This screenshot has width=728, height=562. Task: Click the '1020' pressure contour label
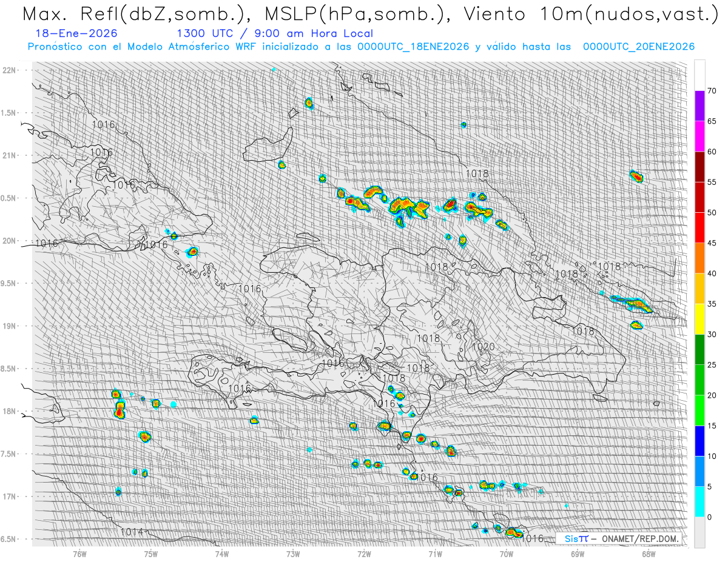(484, 347)
